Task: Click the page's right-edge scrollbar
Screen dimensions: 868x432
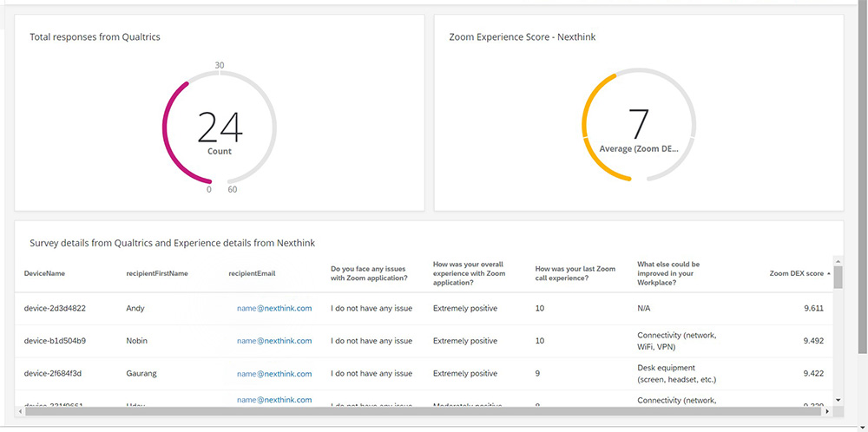Action: [x=863, y=177]
